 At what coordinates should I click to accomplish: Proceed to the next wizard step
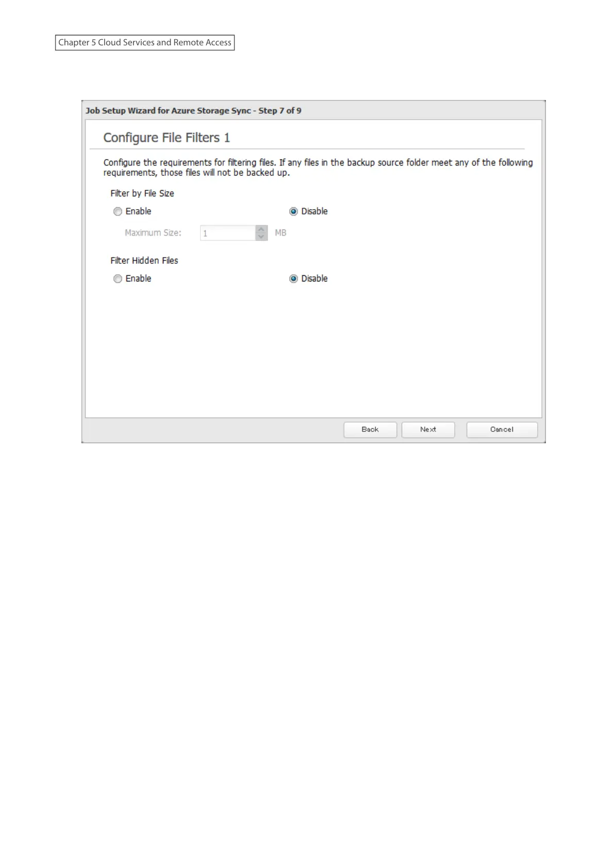click(428, 429)
